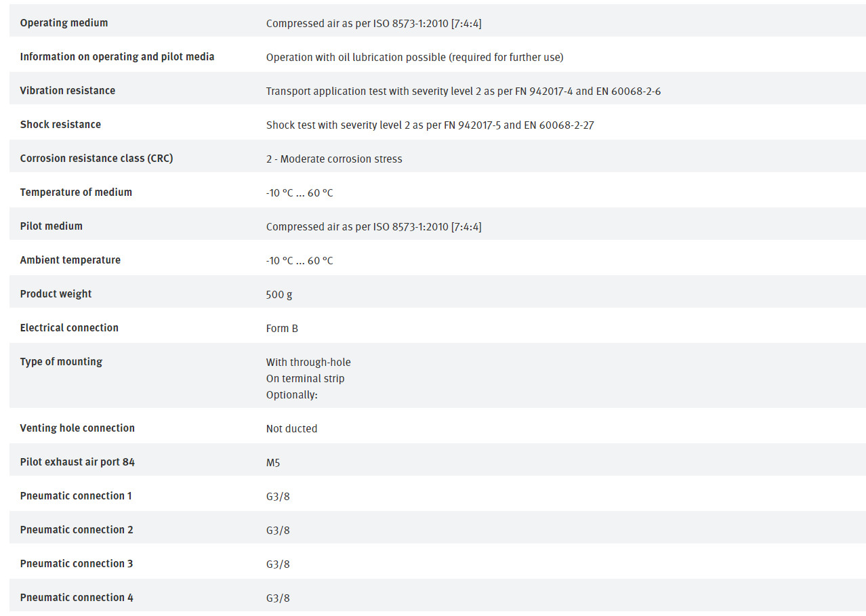Click the M5 port value

[x=273, y=463]
